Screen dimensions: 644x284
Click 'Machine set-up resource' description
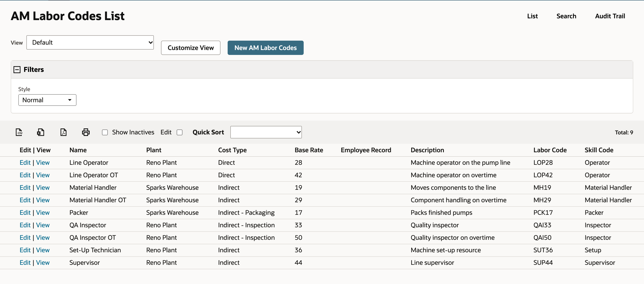tap(445, 250)
